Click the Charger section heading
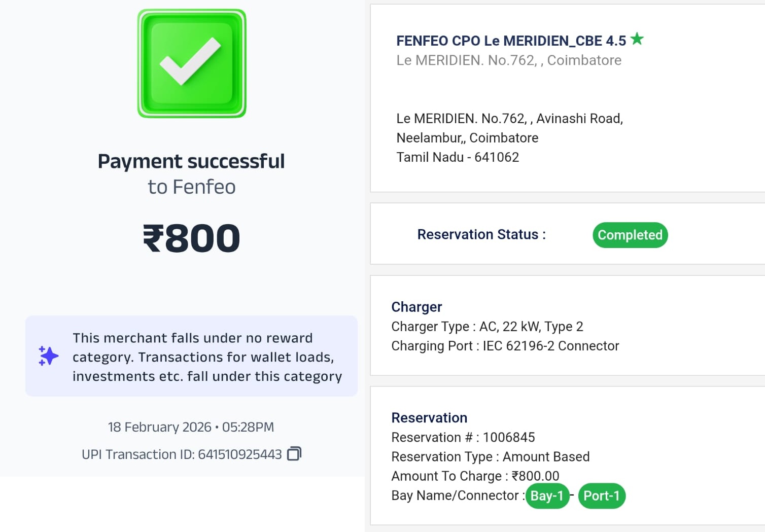This screenshot has height=532, width=765. click(416, 307)
